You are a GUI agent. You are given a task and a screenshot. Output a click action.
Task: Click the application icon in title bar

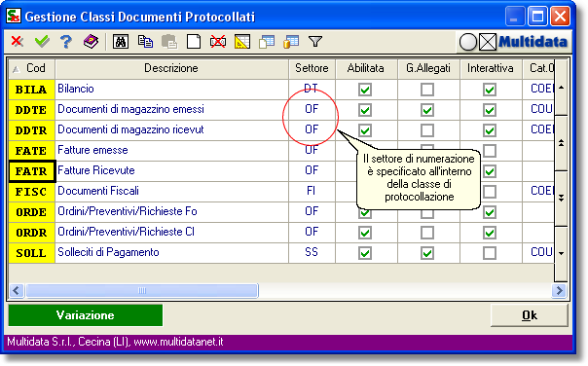tap(14, 17)
